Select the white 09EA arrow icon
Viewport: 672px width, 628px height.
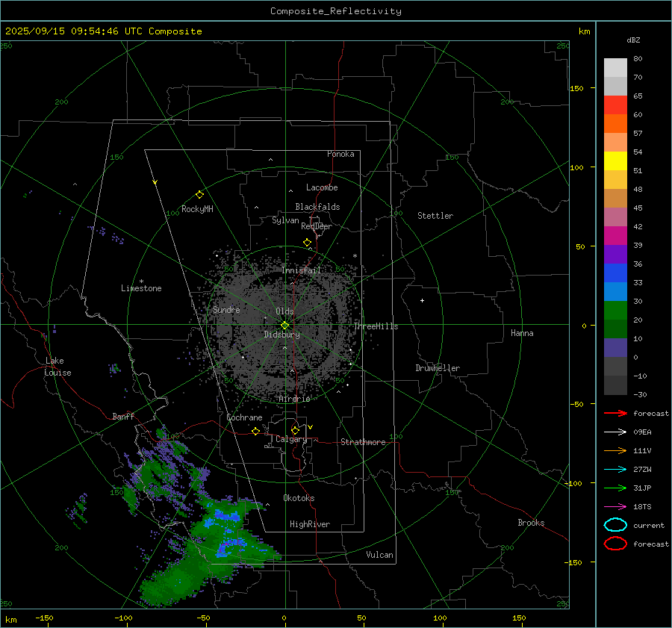(x=615, y=432)
